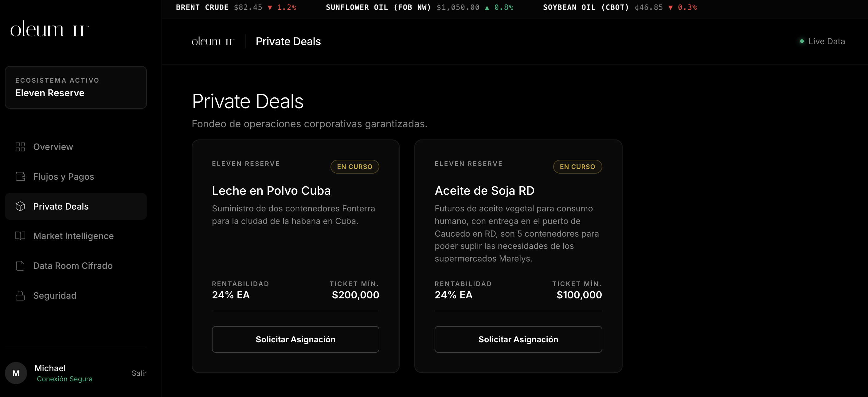Expand the Aceite de Soja RD deal card
The image size is (868, 397).
518,256
